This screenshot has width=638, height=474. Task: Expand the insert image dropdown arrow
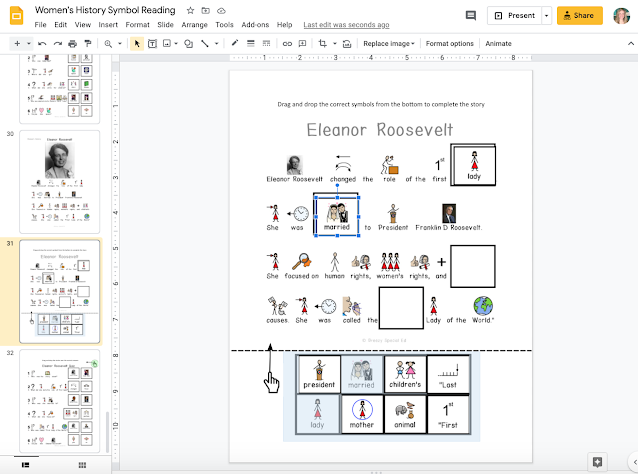pyautogui.click(x=176, y=44)
